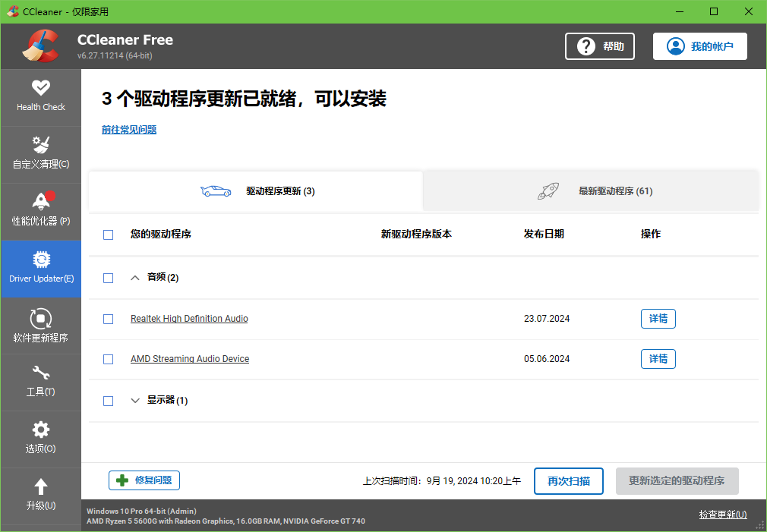
Task: Check the 音频 group checkbox
Action: pos(108,278)
